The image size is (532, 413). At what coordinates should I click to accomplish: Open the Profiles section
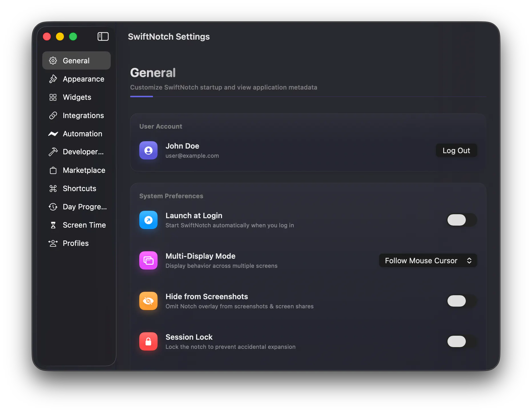[76, 243]
